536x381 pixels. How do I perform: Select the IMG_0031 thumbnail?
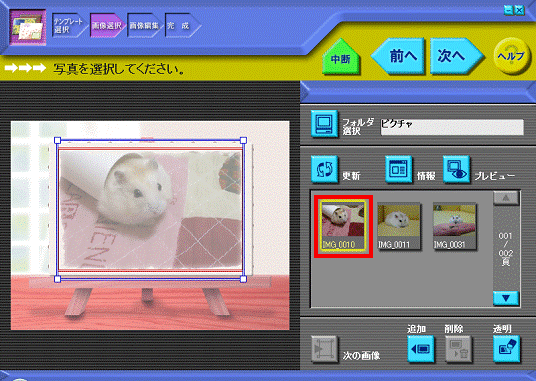[x=454, y=227]
